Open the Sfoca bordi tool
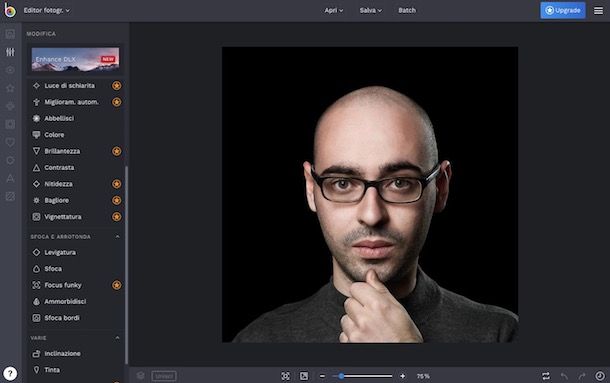The height and width of the screenshot is (383, 610). point(76,318)
